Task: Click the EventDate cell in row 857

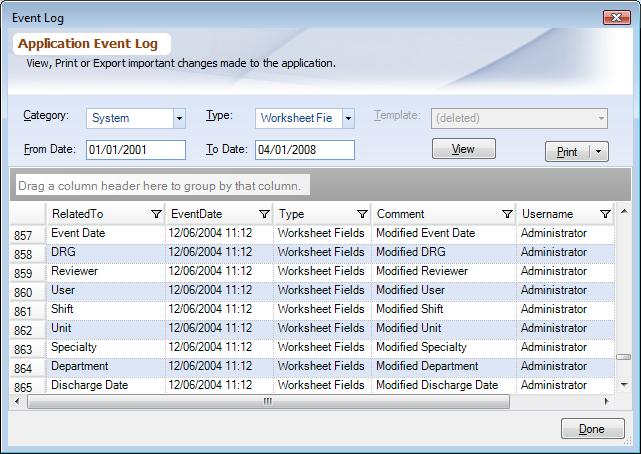Action: point(220,233)
